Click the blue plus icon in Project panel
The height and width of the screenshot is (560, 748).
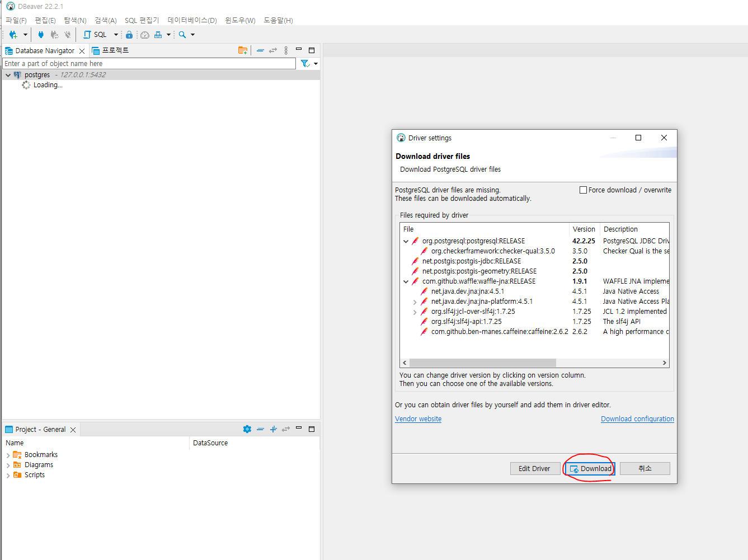[274, 429]
